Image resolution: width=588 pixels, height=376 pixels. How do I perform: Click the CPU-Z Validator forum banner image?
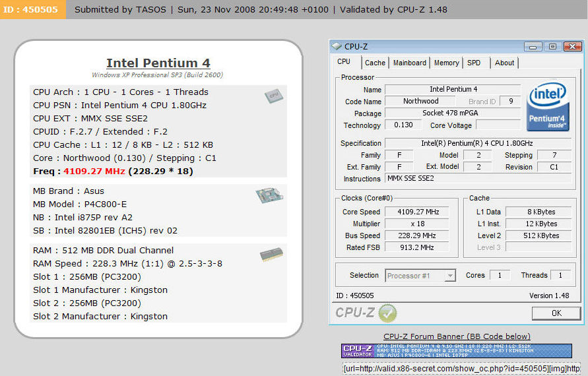(457, 351)
